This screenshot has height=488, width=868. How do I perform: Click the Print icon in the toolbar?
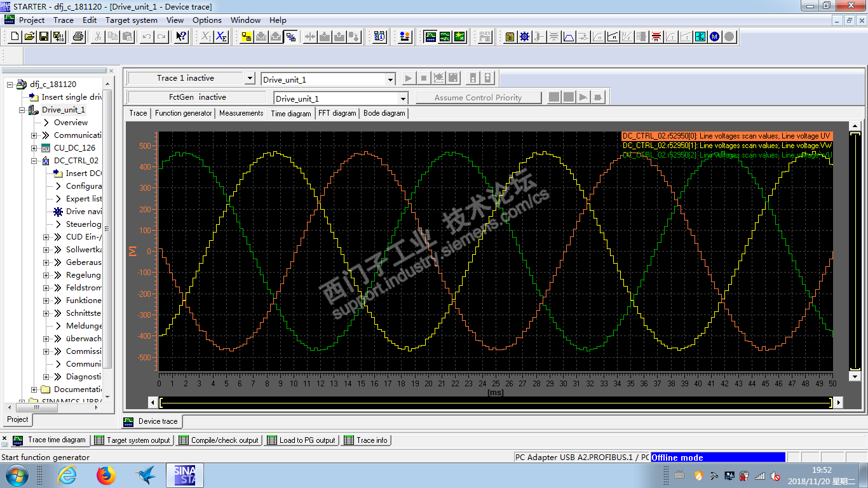click(78, 37)
